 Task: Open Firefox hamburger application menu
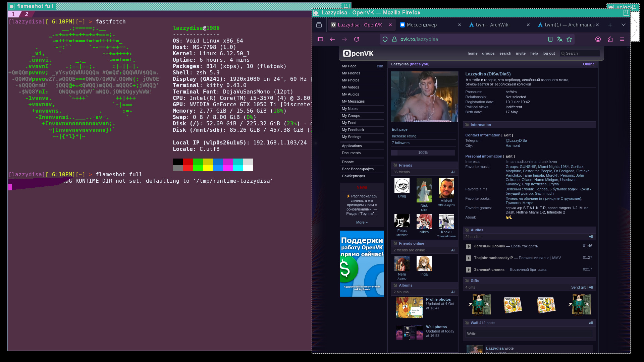pos(622,39)
